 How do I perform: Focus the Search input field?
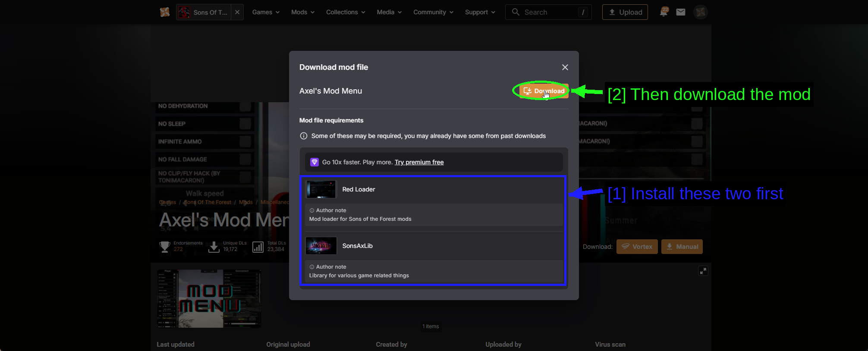click(x=548, y=12)
